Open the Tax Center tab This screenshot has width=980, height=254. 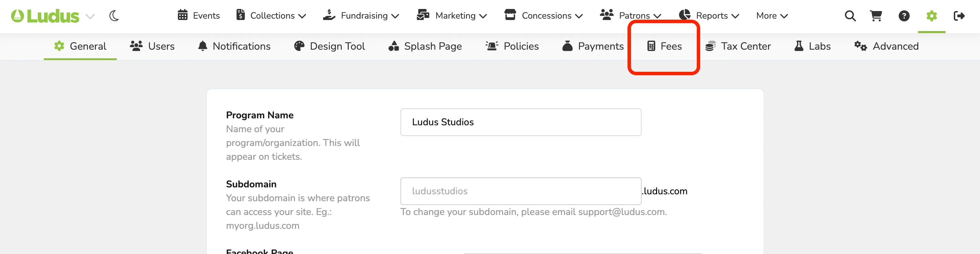tap(738, 47)
